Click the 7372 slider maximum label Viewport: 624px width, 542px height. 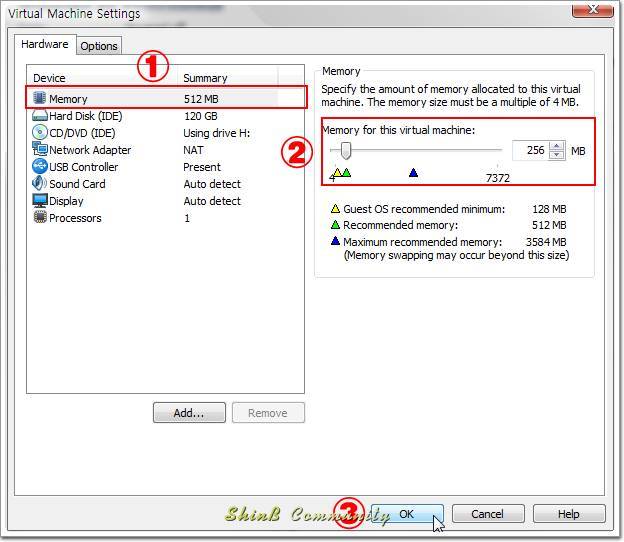point(497,178)
